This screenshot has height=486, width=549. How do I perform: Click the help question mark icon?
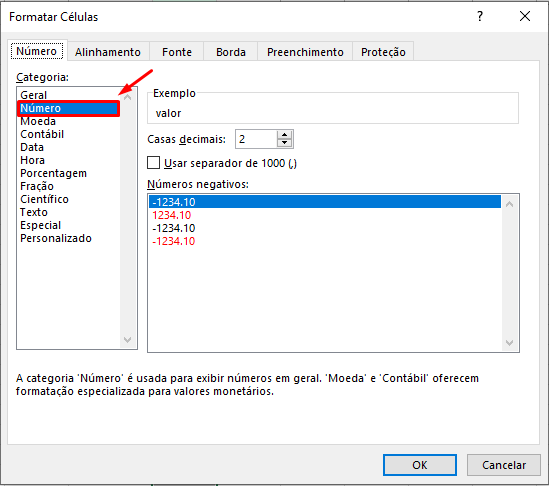point(480,16)
